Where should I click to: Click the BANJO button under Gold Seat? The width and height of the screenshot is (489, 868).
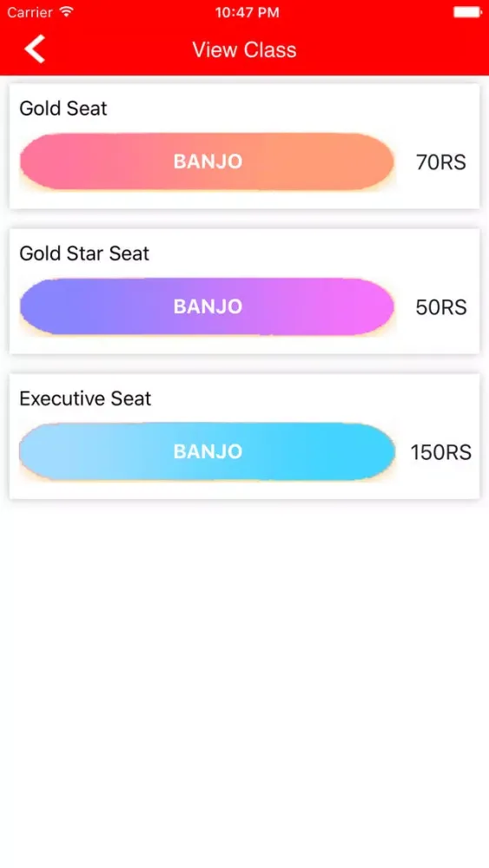point(207,161)
